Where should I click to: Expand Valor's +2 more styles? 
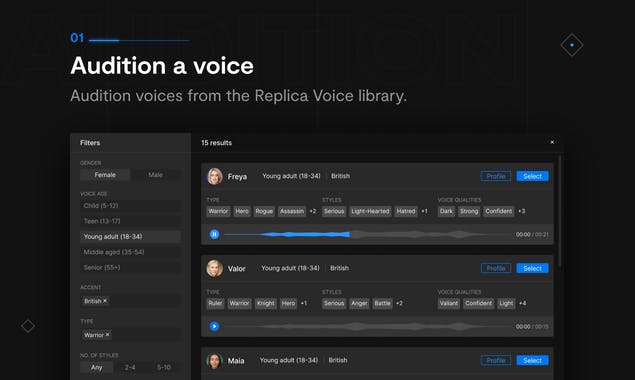click(x=399, y=303)
